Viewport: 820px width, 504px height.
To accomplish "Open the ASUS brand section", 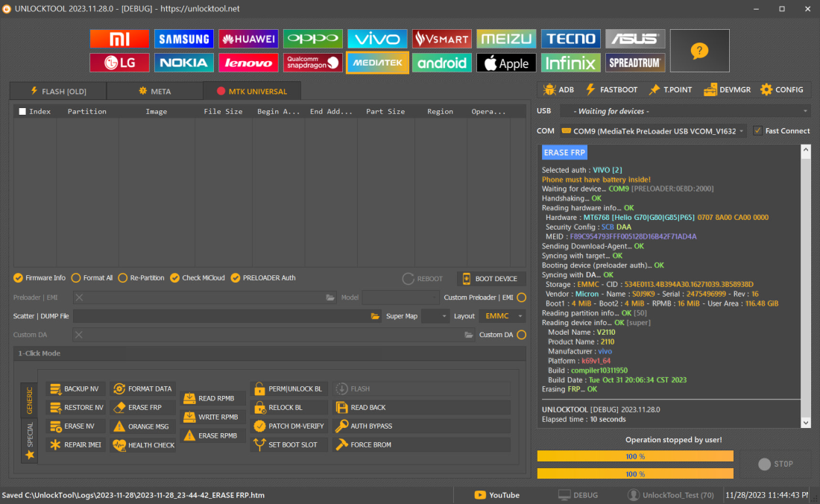I will click(x=635, y=39).
